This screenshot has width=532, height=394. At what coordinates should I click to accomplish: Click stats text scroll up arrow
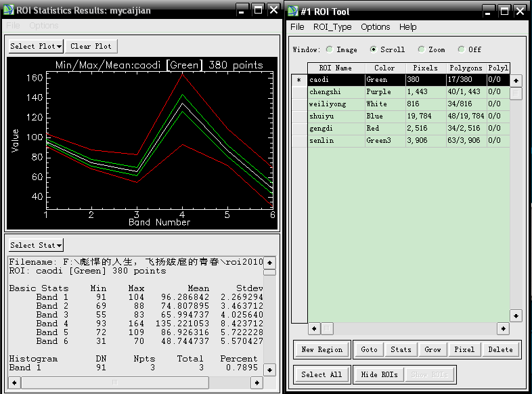270,263
